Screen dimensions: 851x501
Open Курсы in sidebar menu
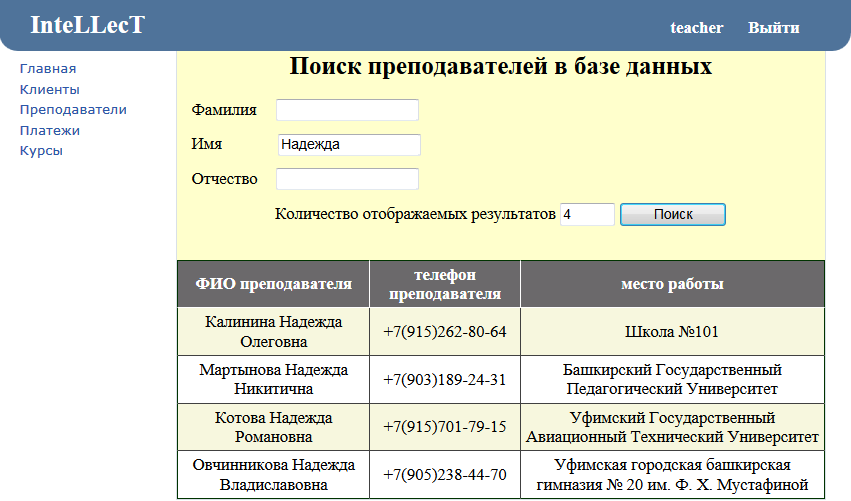[x=41, y=150]
